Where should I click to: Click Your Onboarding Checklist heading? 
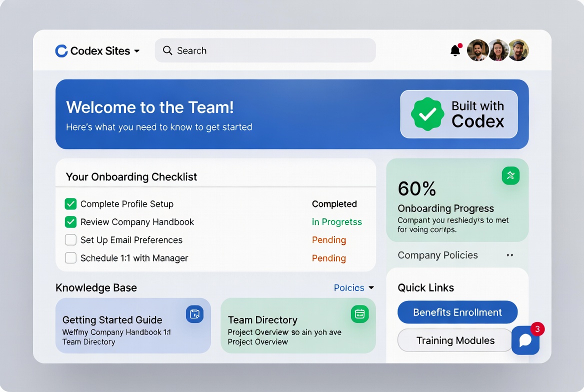coord(131,176)
